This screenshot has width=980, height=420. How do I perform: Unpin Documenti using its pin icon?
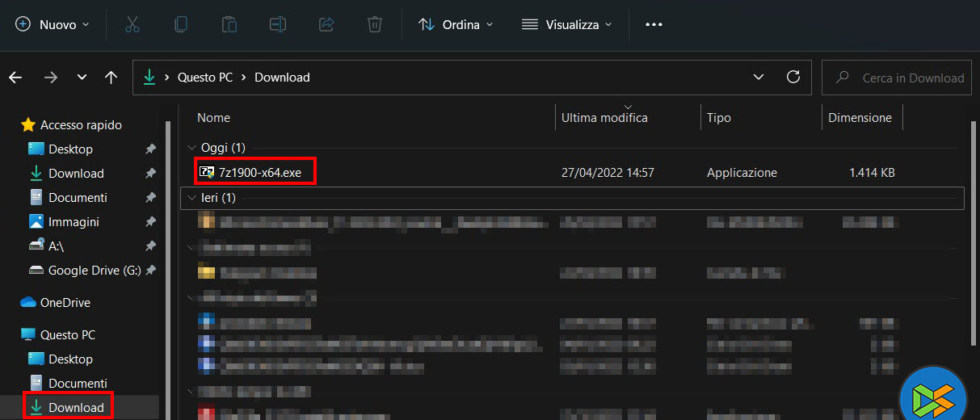(x=150, y=198)
